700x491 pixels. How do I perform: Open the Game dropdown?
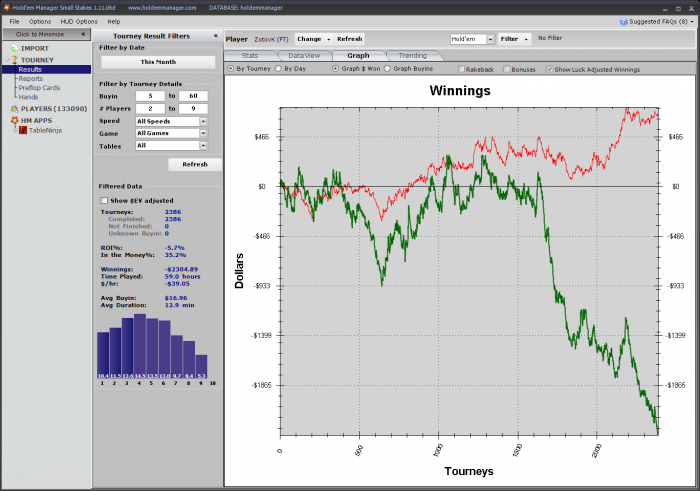pyautogui.click(x=203, y=133)
